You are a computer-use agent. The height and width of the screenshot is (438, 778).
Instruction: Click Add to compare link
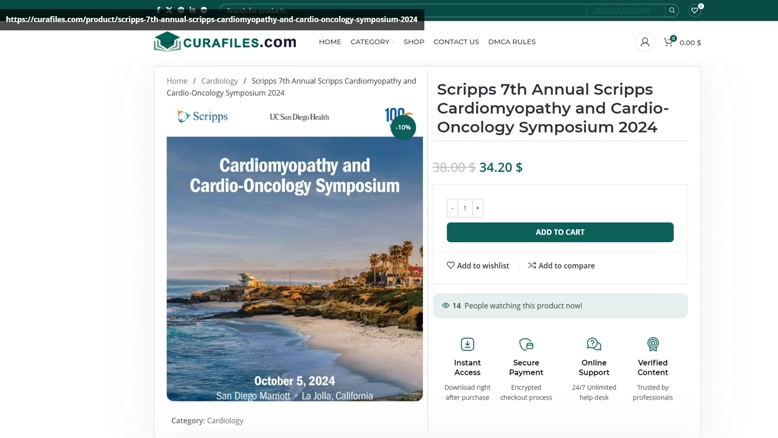(x=561, y=265)
